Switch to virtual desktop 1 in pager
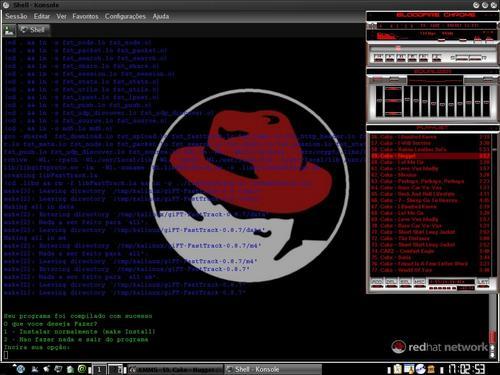The image size is (500, 375). click(99, 369)
